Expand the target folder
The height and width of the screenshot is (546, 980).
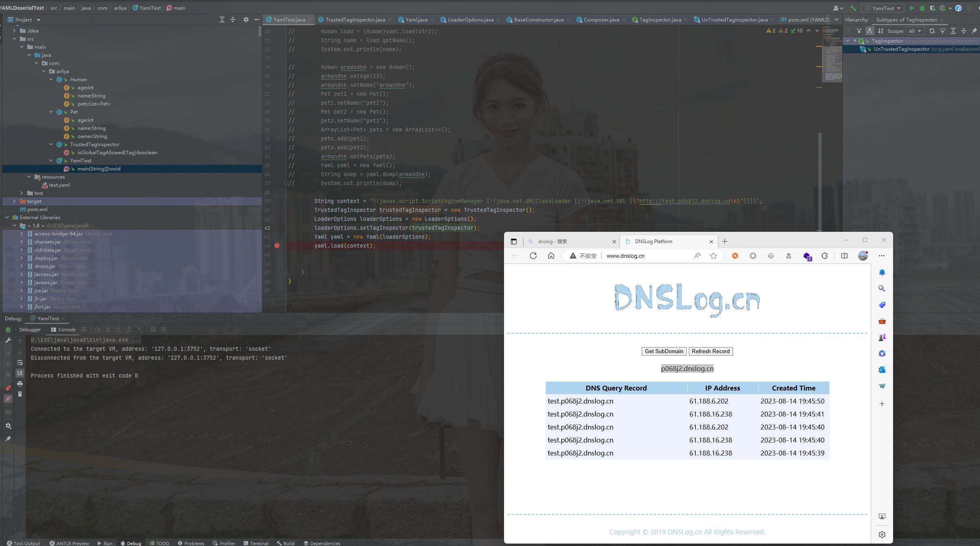click(x=14, y=201)
